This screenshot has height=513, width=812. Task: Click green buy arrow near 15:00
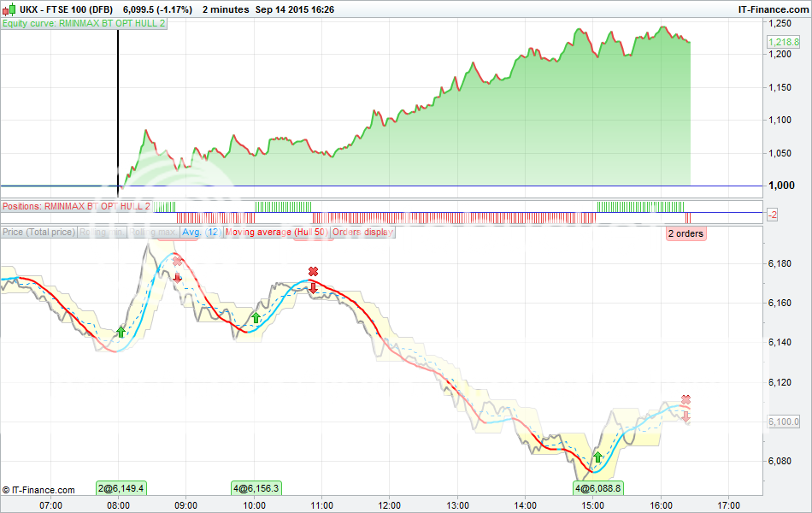coord(598,457)
